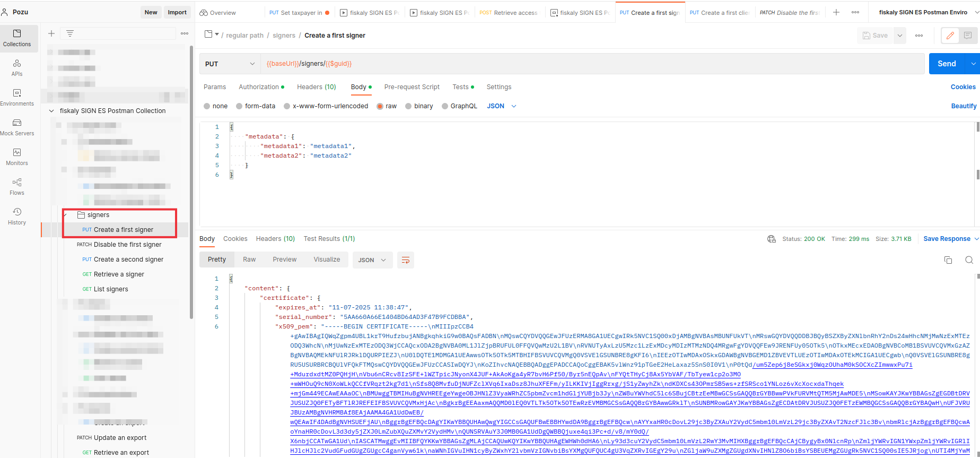The image size is (980, 458).
Task: Switch to the Headers (10) request tab
Action: click(317, 87)
